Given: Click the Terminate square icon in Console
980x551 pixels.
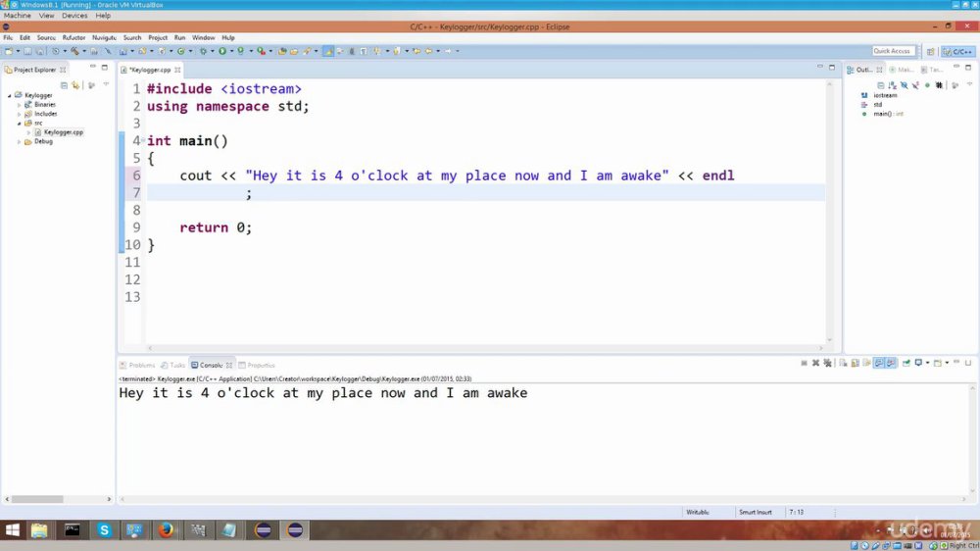Looking at the screenshot, I should click(804, 363).
